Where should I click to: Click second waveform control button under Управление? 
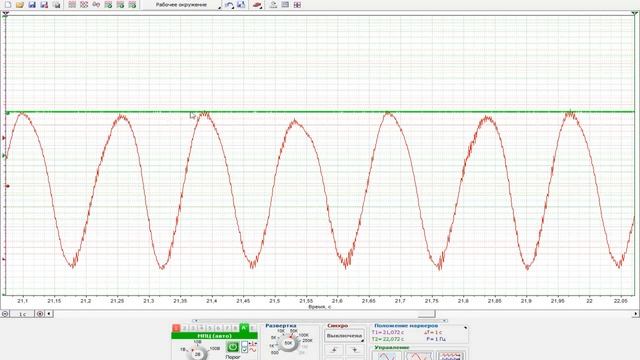tap(419, 356)
